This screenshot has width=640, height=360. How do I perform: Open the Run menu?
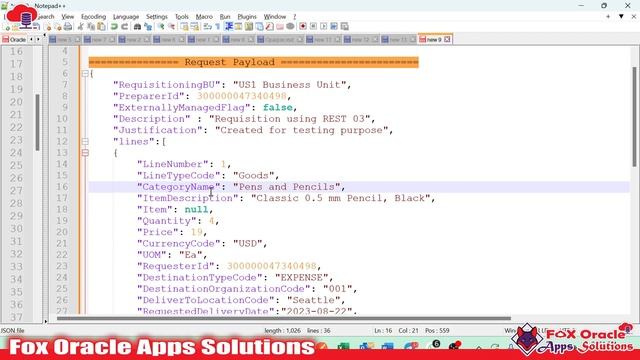coord(225,17)
